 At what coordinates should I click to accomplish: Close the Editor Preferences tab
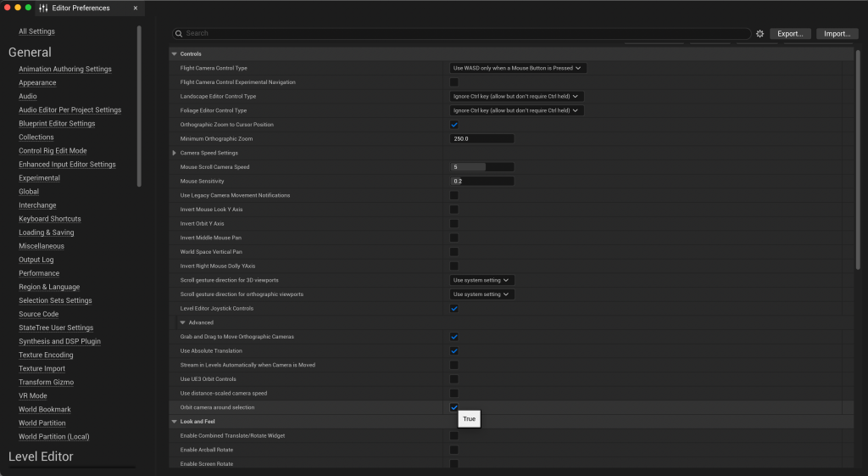point(135,8)
